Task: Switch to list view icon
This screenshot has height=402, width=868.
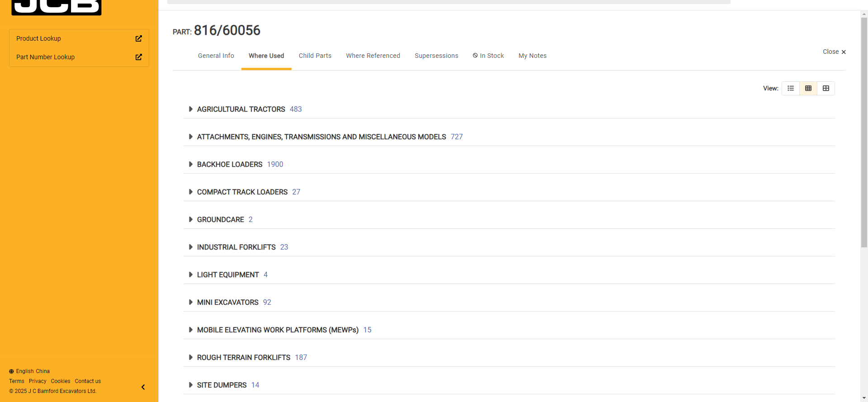Action: pyautogui.click(x=791, y=88)
